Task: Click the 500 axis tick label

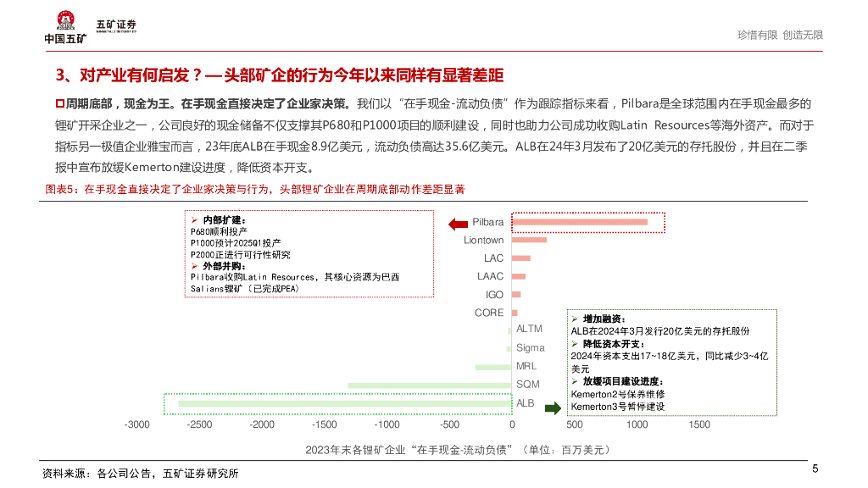Action: 575,424
